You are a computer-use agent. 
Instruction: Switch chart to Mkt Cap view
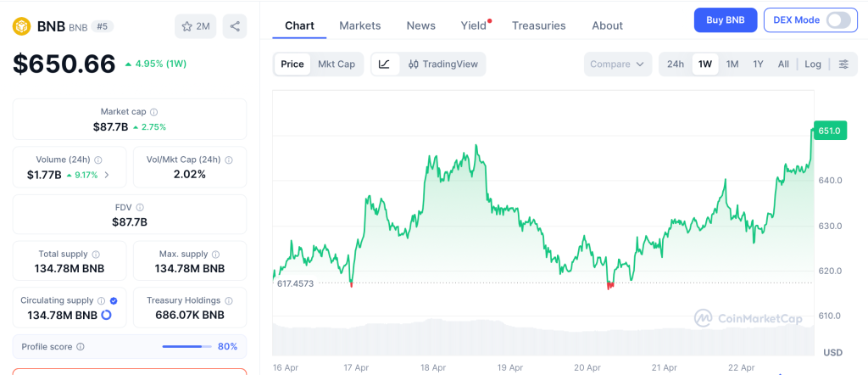[337, 64]
